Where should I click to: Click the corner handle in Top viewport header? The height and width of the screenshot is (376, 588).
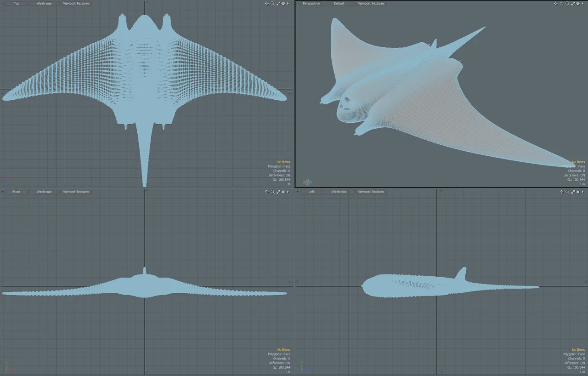[2, 3]
